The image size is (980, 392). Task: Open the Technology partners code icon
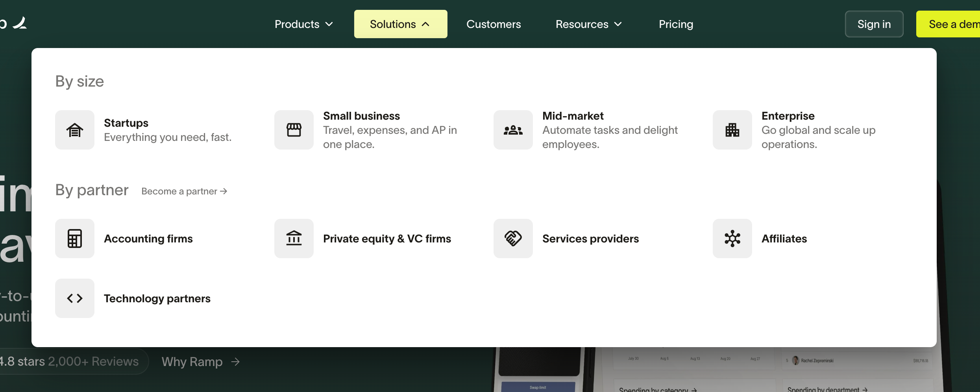(74, 298)
